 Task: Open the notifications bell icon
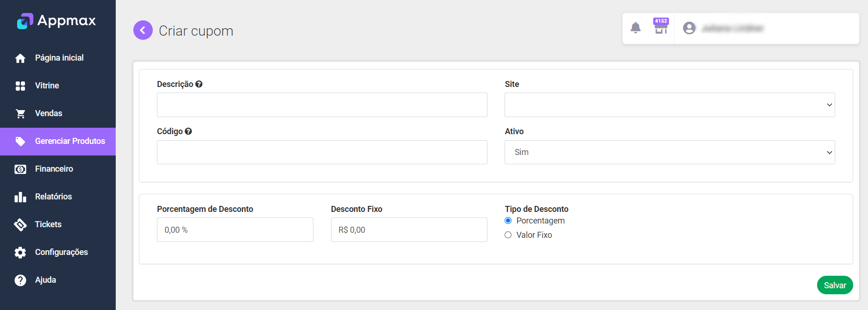pyautogui.click(x=636, y=28)
